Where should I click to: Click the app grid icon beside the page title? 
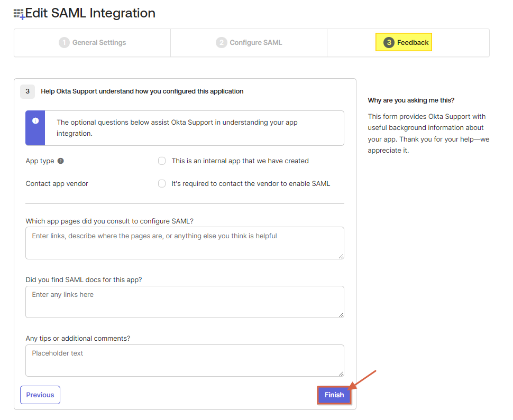tap(19, 14)
